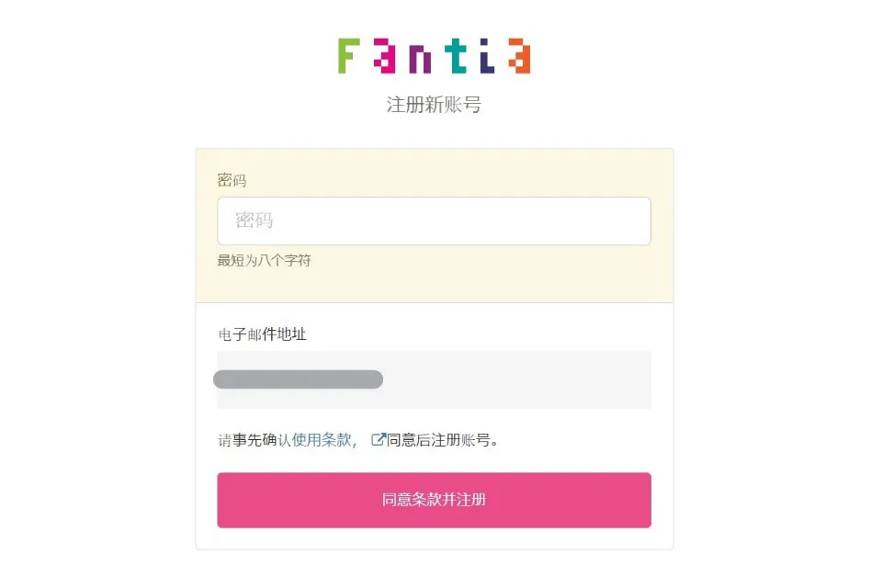This screenshot has width=882, height=588.
Task: Click the greyed-out email address field
Action: pos(434,379)
